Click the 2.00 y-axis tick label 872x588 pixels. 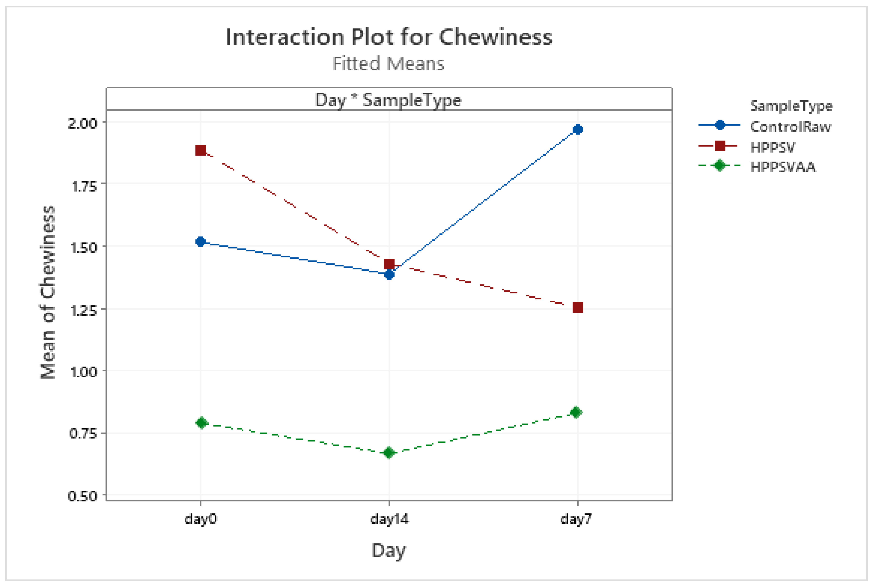(82, 123)
